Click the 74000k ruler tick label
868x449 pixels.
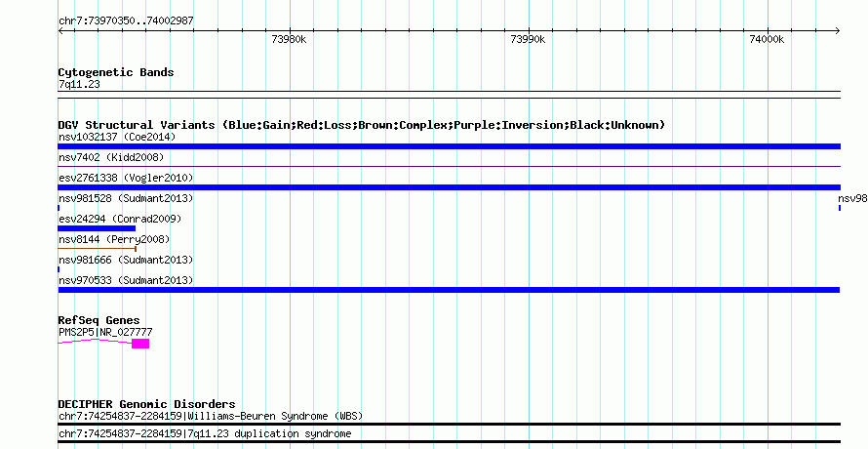[x=767, y=39]
